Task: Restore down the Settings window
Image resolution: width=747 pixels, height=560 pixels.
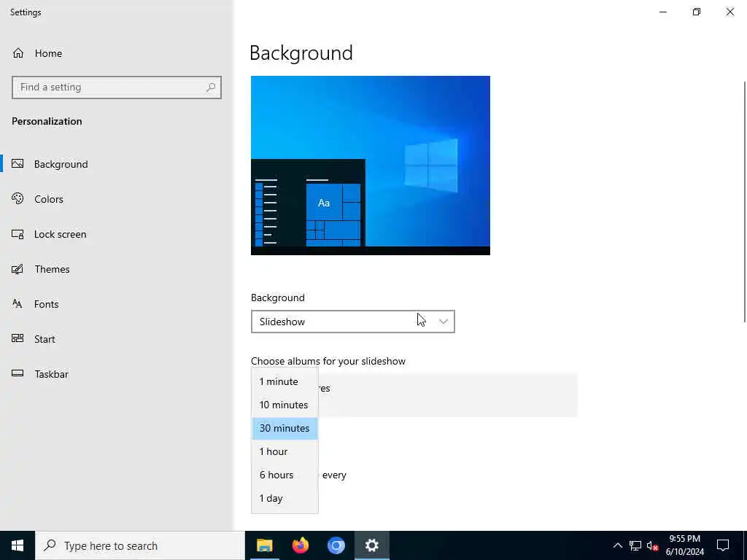Action: (x=697, y=12)
